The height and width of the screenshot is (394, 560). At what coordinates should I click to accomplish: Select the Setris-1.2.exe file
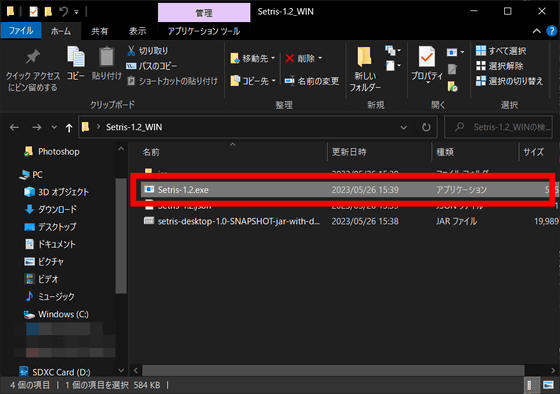pos(349,190)
